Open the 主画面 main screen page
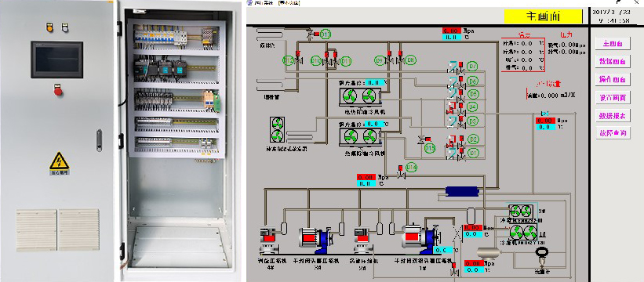This screenshot has height=282, width=644. tap(613, 43)
